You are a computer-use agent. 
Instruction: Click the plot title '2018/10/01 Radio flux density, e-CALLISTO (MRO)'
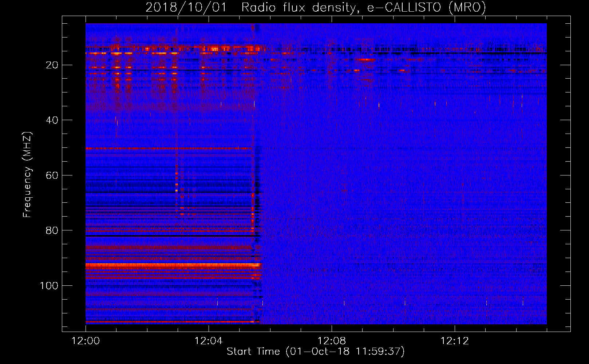pos(316,7)
